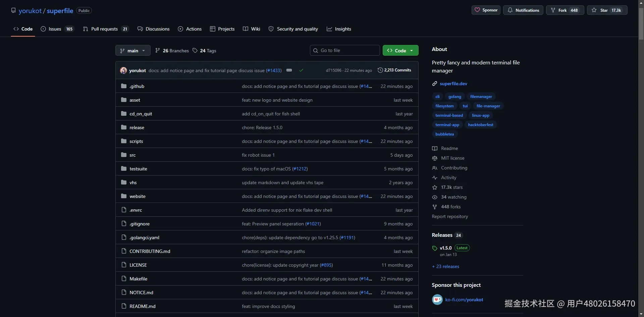Open pull request #1433 link
The height and width of the screenshot is (317, 644).
(x=274, y=70)
